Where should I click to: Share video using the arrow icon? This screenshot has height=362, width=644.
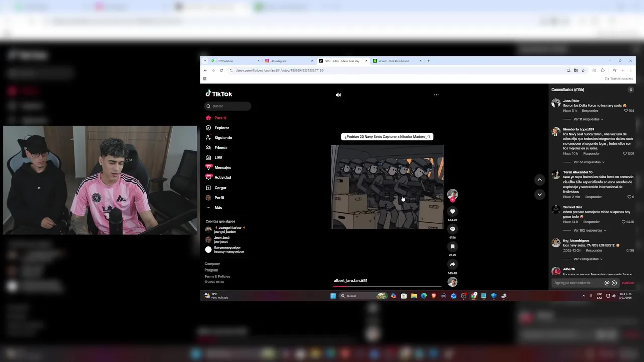452,264
